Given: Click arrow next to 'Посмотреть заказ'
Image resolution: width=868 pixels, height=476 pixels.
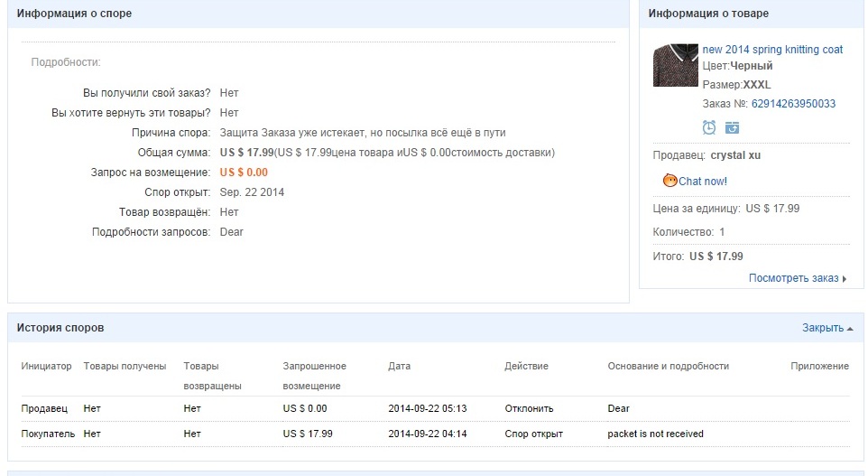Looking at the screenshot, I should [x=845, y=279].
